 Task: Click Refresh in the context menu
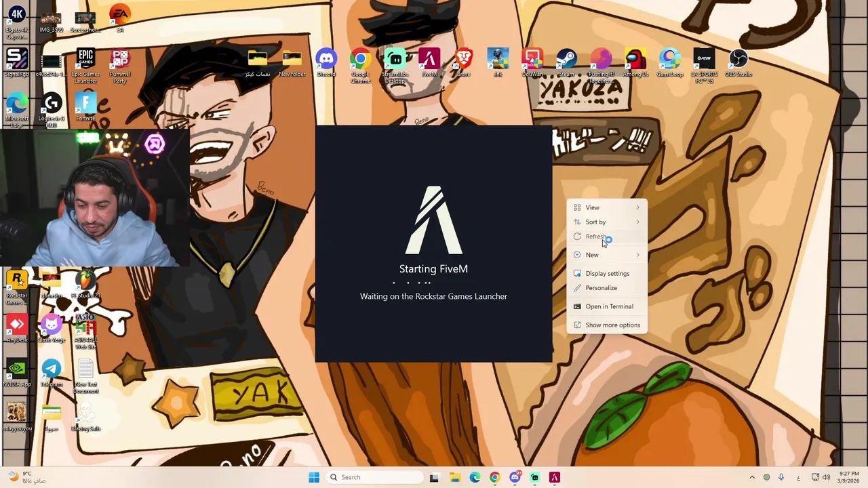607,237
